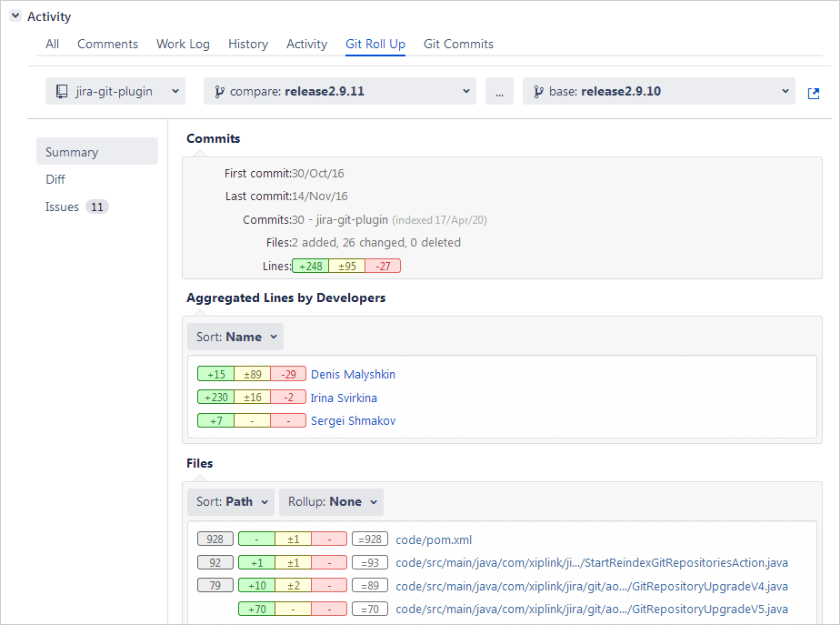The height and width of the screenshot is (625, 840).
Task: Click the ellipsis swap button between branches
Action: click(x=499, y=91)
